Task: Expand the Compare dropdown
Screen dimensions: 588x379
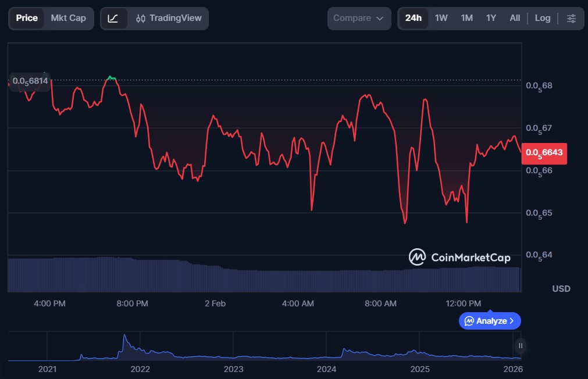Action: coord(359,19)
